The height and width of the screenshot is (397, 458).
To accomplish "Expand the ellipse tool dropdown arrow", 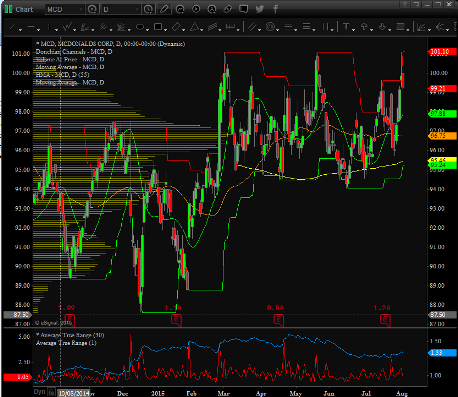I will 147,30.
